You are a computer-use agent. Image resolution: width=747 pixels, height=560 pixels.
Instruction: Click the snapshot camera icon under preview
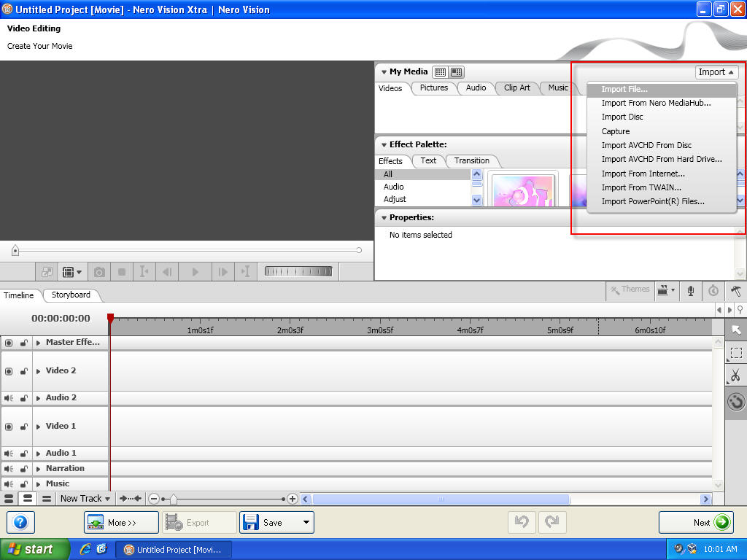[99, 272]
